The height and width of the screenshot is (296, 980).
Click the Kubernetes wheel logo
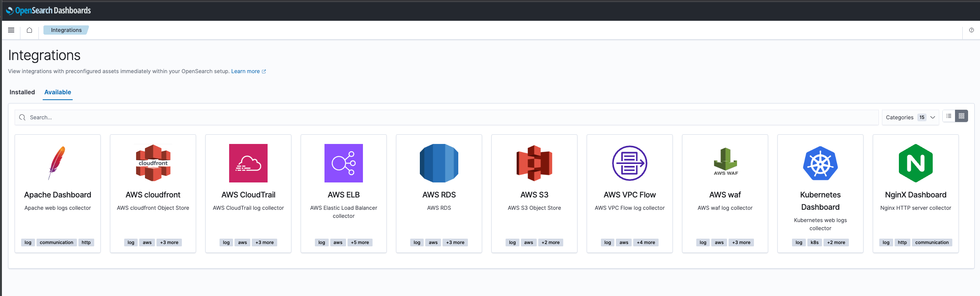pyautogui.click(x=820, y=163)
